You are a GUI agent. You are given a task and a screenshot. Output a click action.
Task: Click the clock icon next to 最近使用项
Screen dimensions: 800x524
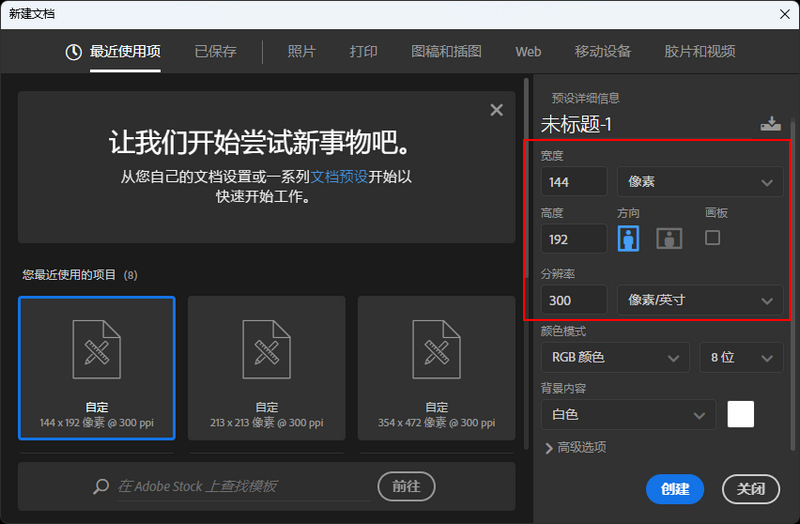[x=74, y=52]
